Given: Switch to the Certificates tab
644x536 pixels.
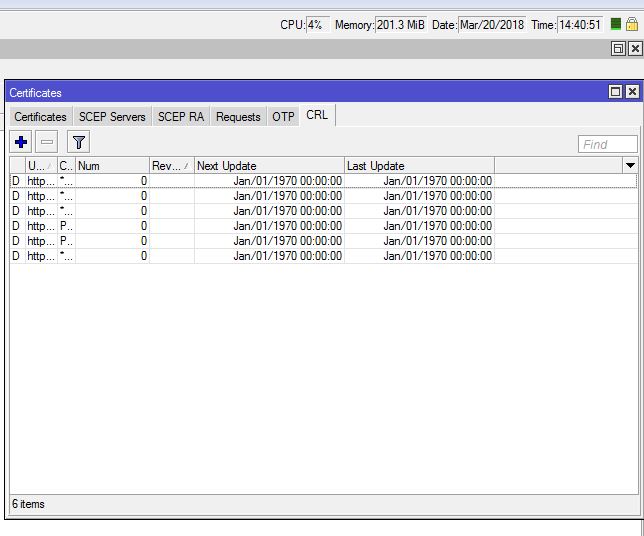Looking at the screenshot, I should click(x=40, y=117).
